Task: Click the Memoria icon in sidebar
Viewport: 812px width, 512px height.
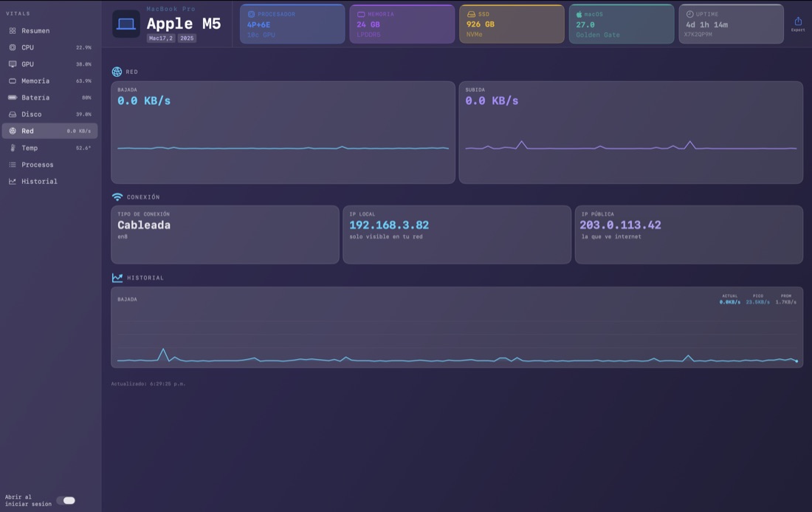Action: point(13,81)
